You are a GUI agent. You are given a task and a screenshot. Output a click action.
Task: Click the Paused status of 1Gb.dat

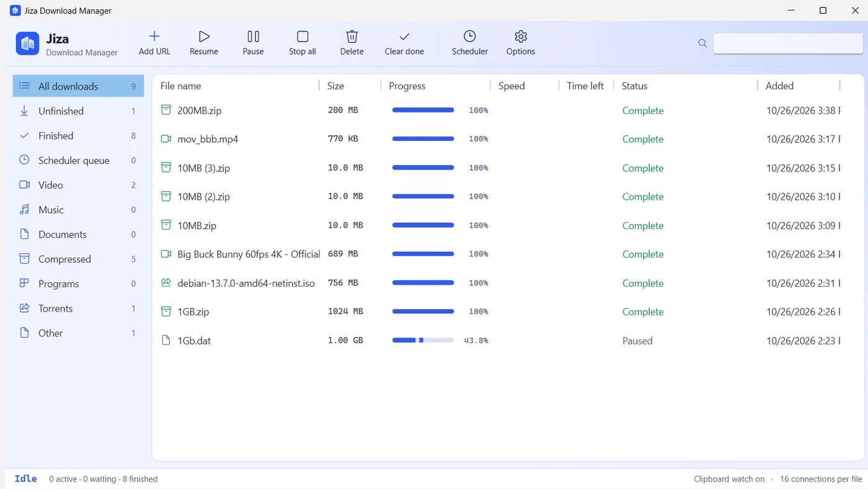pos(637,341)
